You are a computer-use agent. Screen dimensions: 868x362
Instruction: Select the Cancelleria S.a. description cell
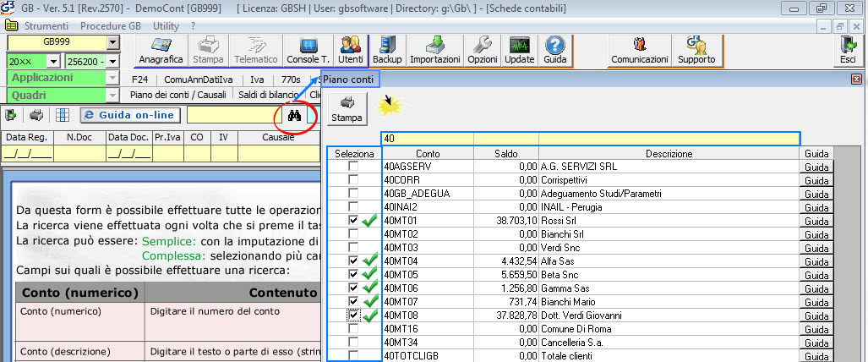click(x=669, y=343)
